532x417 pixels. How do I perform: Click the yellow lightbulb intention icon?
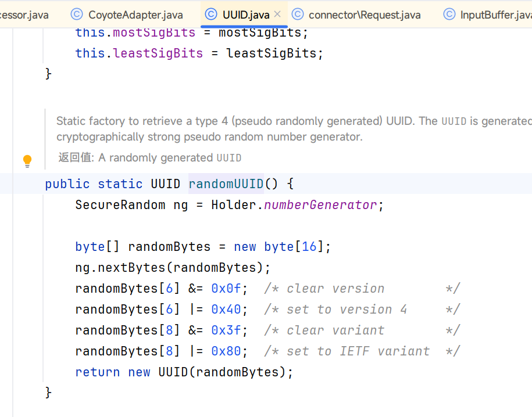(27, 161)
